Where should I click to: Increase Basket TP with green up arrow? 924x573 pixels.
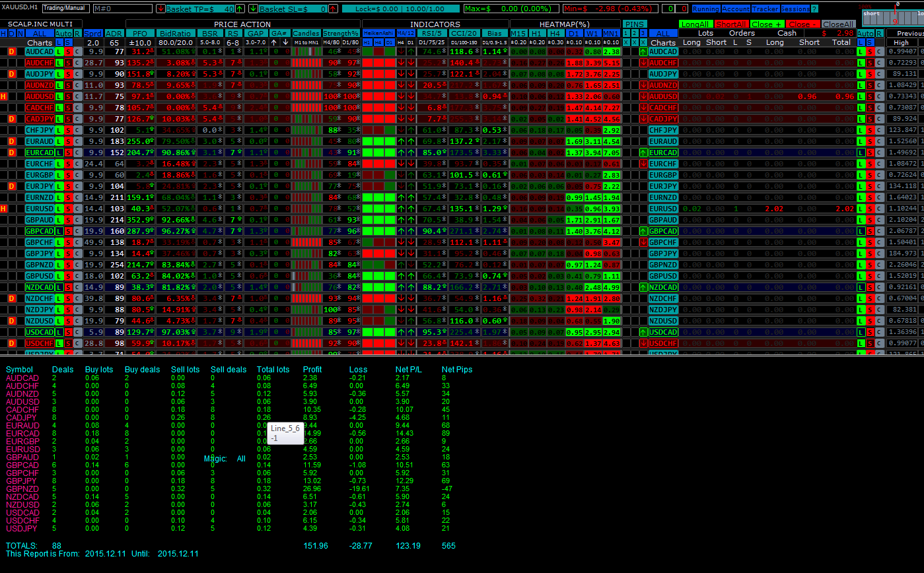pyautogui.click(x=240, y=9)
